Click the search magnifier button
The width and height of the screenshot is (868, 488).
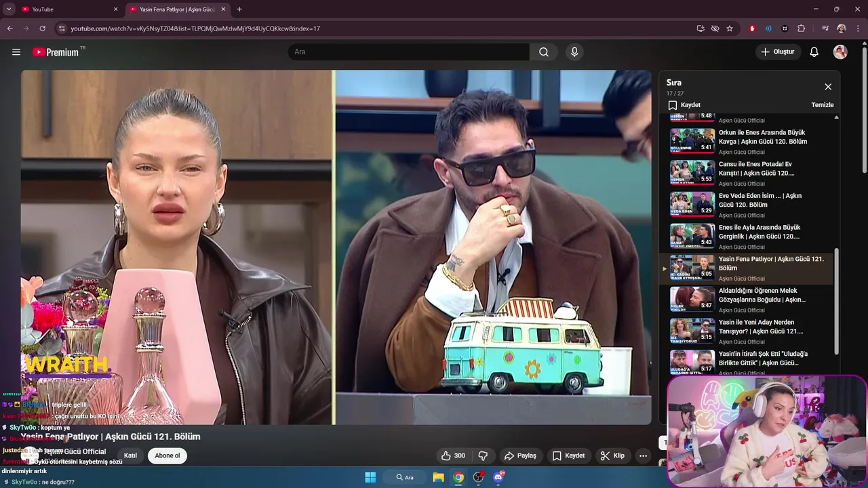(544, 52)
